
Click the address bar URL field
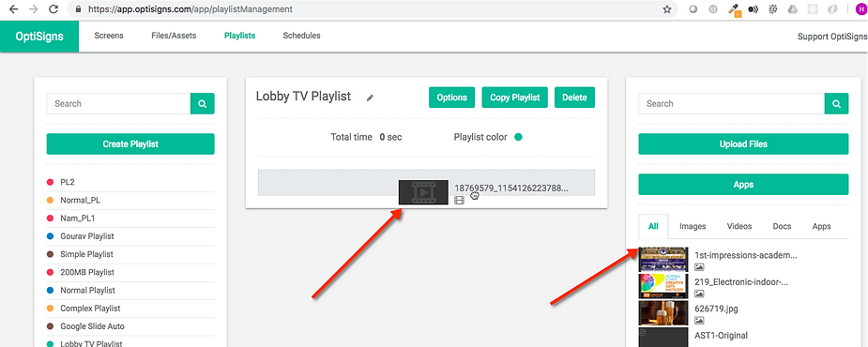[x=372, y=9]
